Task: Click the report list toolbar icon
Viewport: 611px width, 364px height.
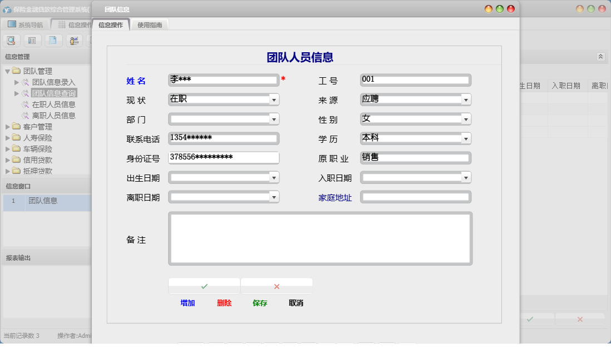Action: [x=31, y=40]
